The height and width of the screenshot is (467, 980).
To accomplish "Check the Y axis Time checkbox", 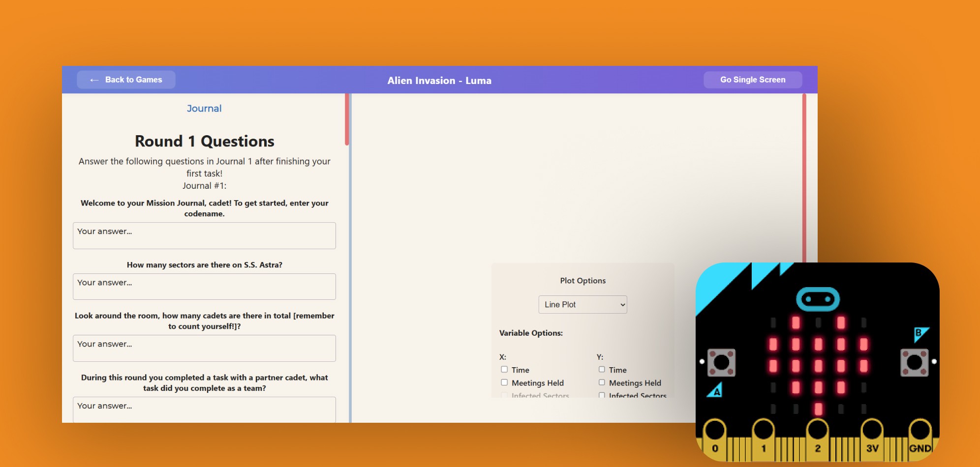I will pyautogui.click(x=602, y=369).
